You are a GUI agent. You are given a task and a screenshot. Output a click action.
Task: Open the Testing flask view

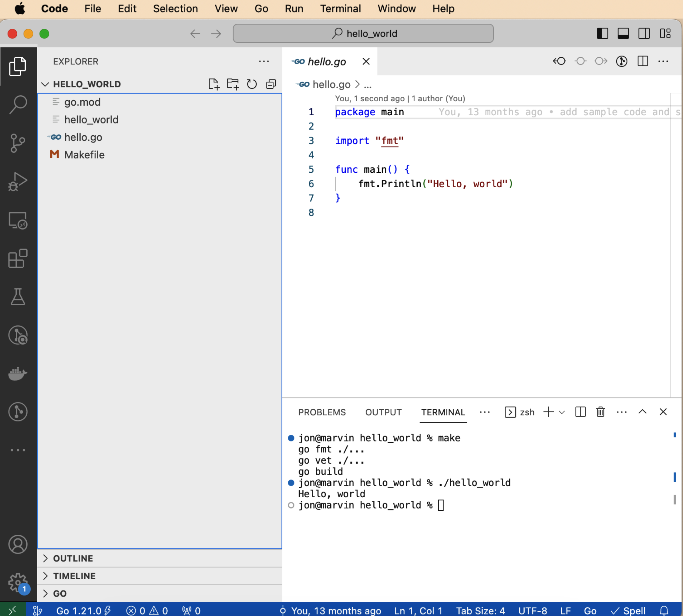[18, 297]
